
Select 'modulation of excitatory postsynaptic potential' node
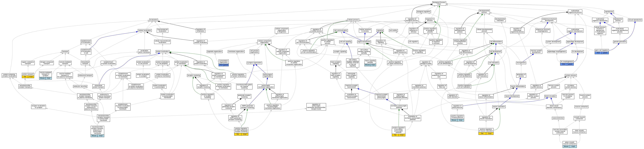tap(412, 118)
